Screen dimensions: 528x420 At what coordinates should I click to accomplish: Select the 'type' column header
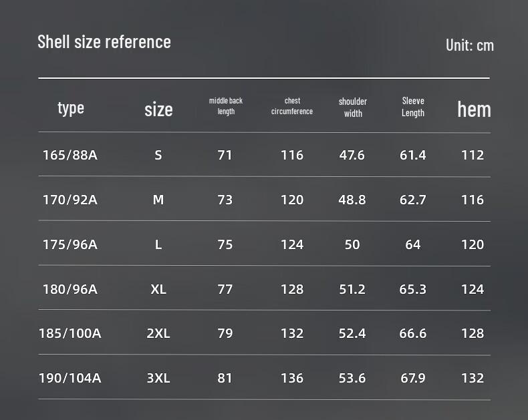pos(71,108)
